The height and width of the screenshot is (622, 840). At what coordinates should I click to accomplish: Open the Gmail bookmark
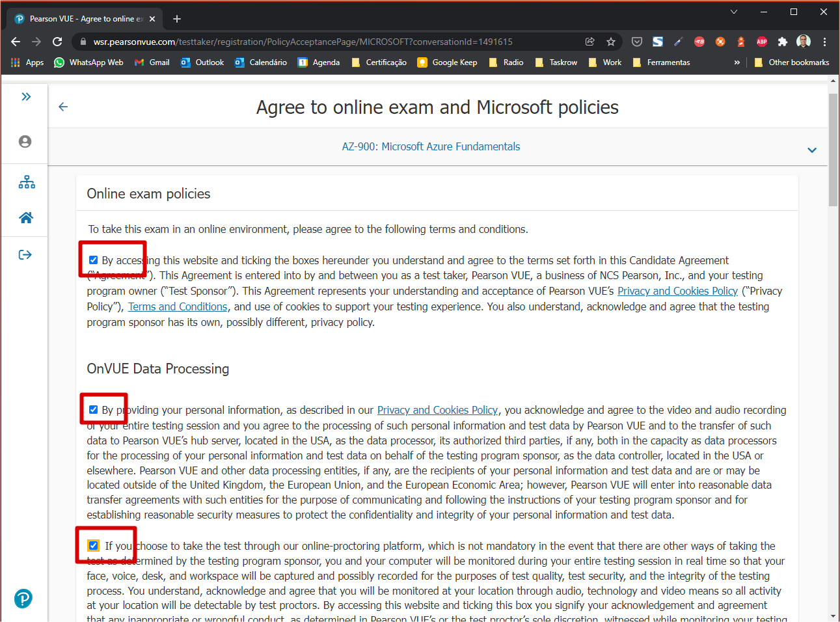pos(152,62)
